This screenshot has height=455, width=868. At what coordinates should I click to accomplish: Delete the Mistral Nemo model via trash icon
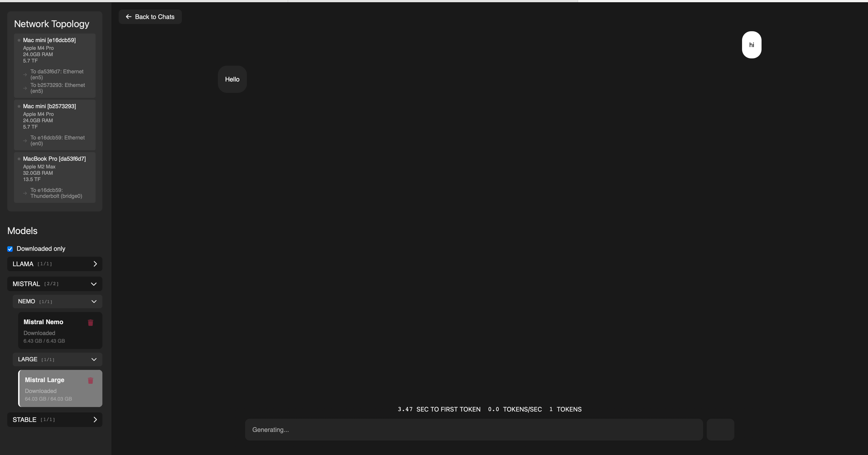pos(90,323)
